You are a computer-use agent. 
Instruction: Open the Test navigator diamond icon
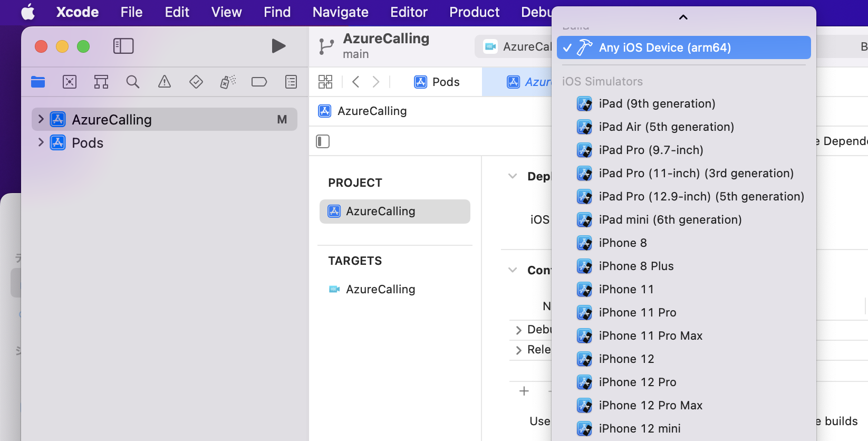[196, 82]
